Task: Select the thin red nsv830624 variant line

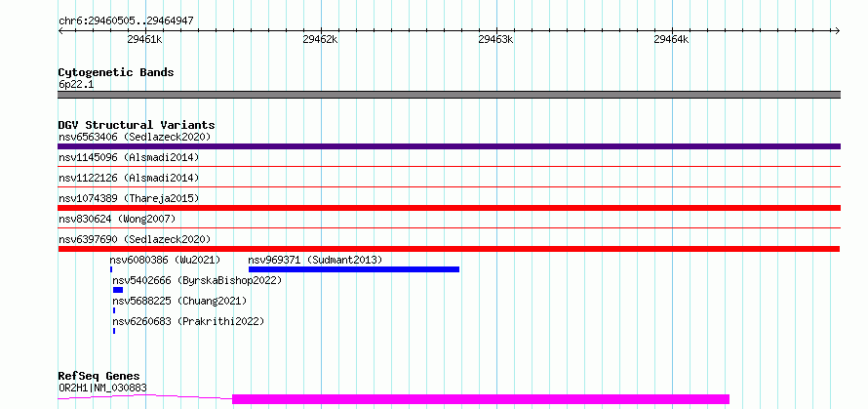Action: 449,227
